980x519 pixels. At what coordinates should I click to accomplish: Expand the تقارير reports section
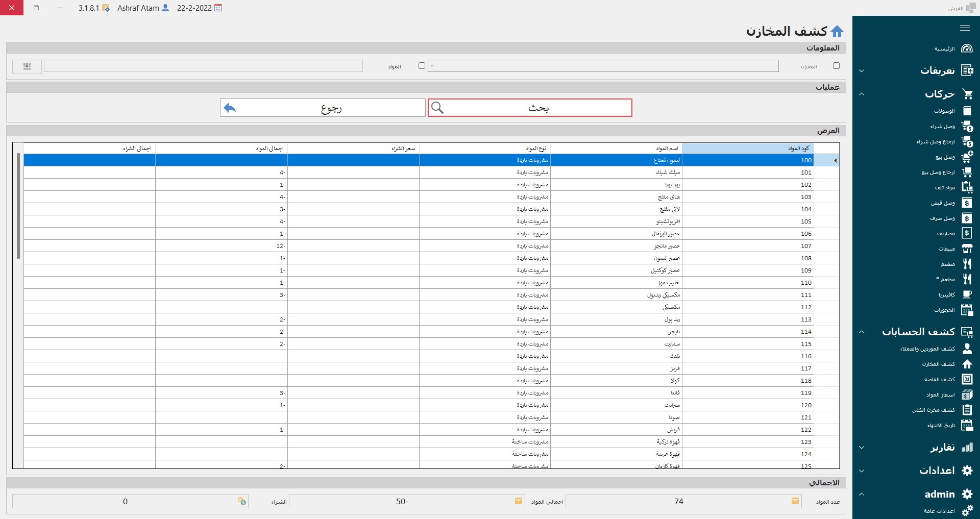(862, 448)
